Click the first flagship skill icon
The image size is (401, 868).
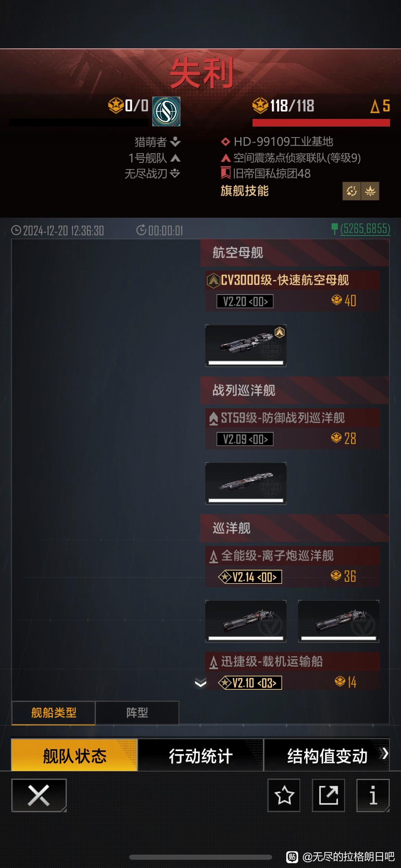coord(352,191)
